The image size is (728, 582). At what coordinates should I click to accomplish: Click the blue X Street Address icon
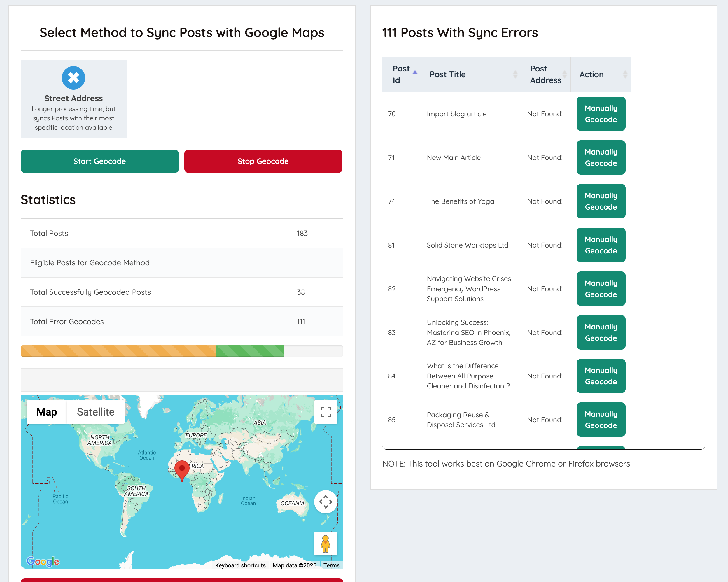(73, 78)
